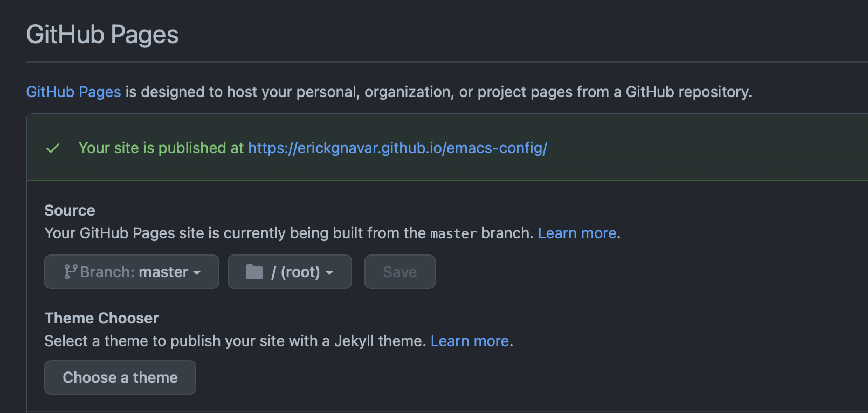Click 'Select a theme to publish' description
868x413 pixels.
pyautogui.click(x=235, y=341)
